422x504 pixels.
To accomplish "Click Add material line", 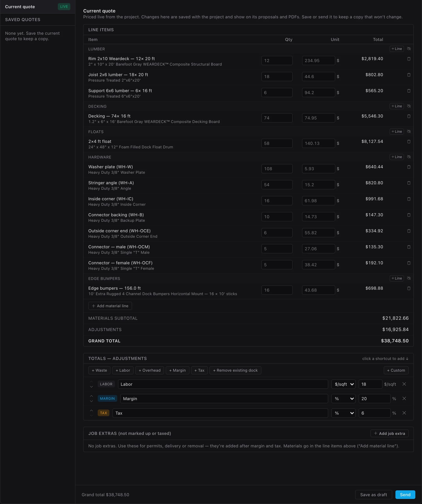I will pos(110,306).
